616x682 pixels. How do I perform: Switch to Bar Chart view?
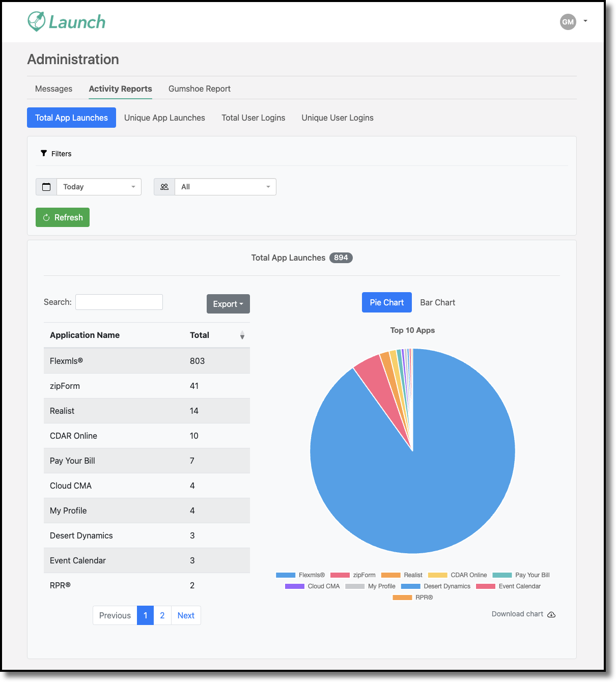click(438, 302)
